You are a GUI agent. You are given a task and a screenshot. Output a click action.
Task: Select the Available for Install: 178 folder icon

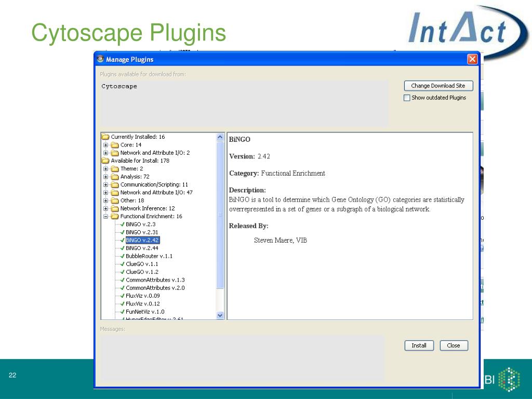point(105,161)
